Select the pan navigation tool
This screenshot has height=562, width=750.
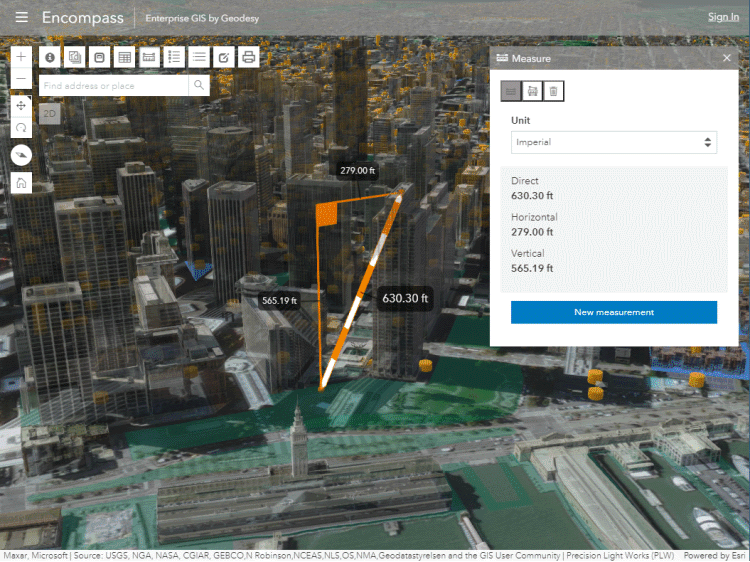click(21, 105)
